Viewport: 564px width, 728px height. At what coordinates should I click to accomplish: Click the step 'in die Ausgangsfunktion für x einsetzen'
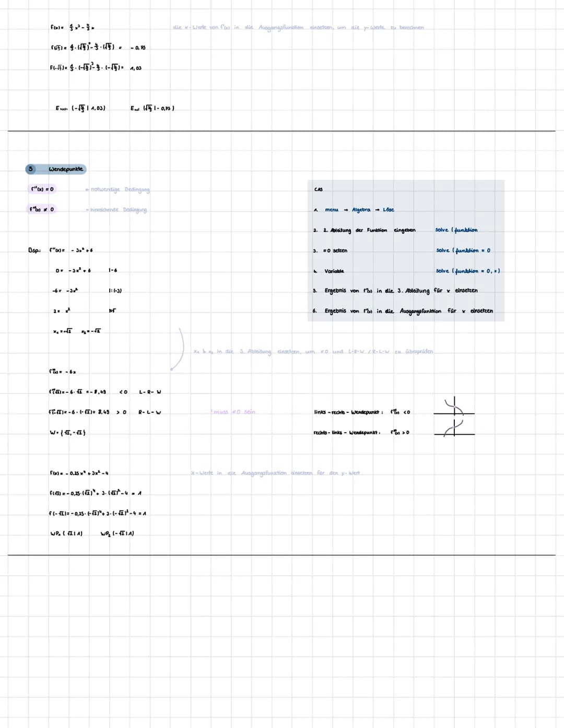(434, 311)
